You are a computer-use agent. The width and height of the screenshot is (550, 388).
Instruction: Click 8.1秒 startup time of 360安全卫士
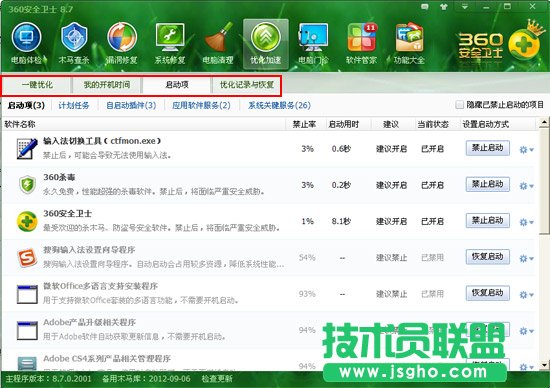(x=341, y=221)
